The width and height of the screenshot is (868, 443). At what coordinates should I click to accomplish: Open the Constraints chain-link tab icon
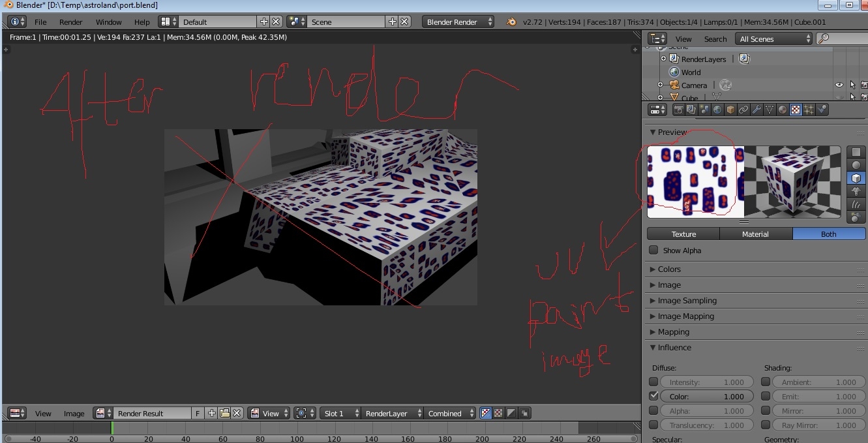point(743,110)
